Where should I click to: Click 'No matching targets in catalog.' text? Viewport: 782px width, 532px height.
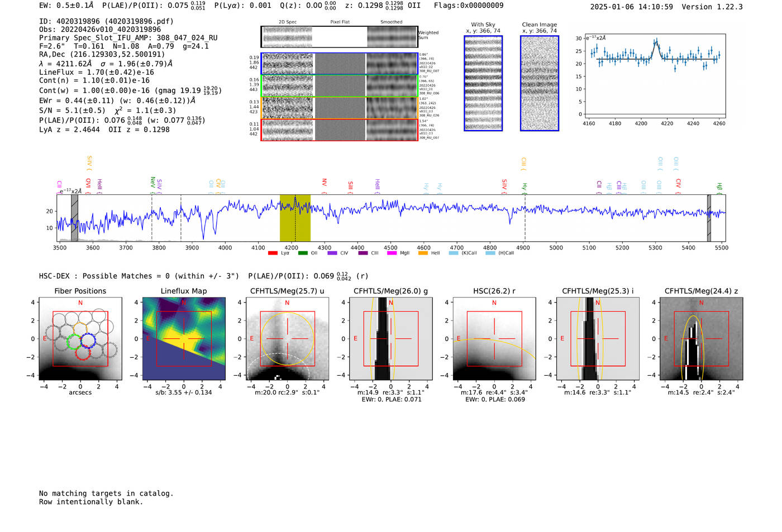coord(106,493)
